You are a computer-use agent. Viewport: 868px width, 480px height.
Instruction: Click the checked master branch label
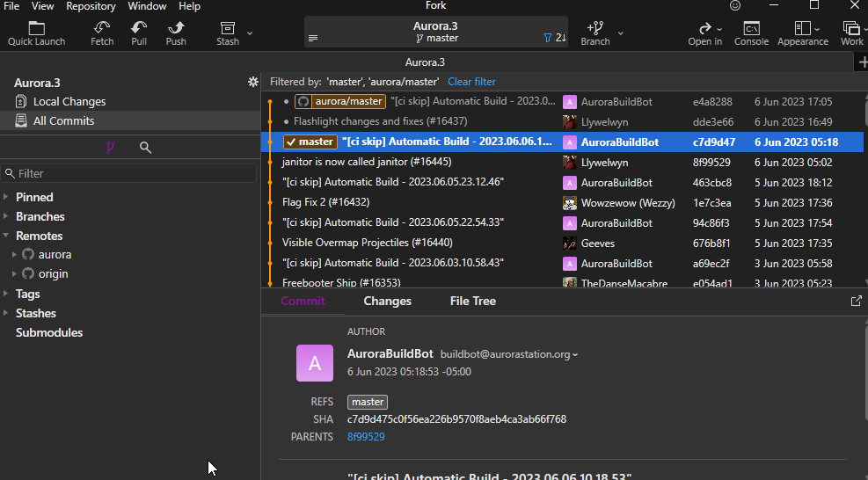pos(310,142)
